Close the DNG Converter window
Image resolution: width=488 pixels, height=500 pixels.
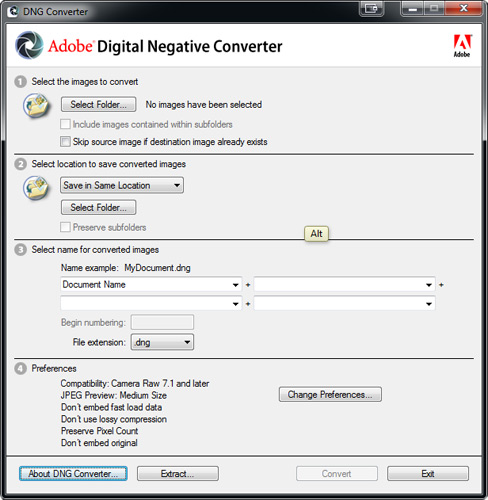tap(464, 8)
